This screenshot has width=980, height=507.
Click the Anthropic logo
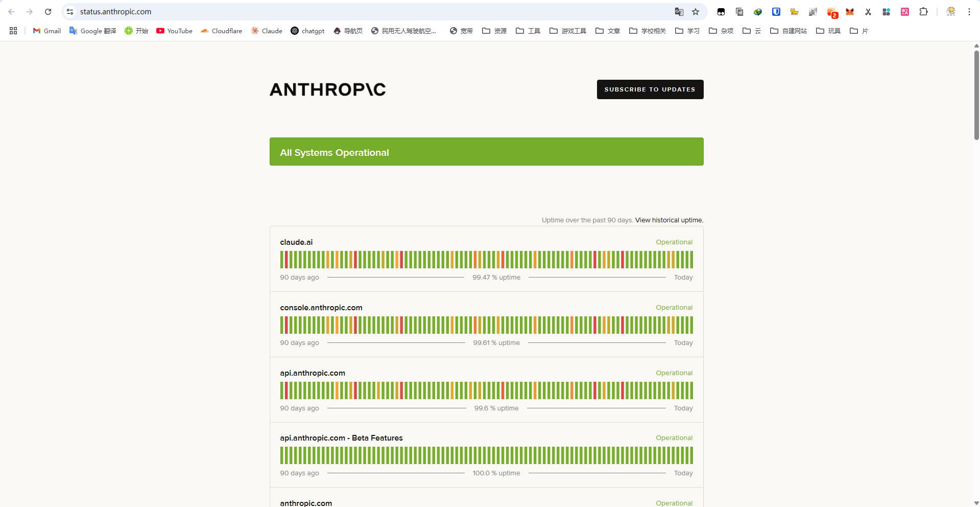pos(328,89)
